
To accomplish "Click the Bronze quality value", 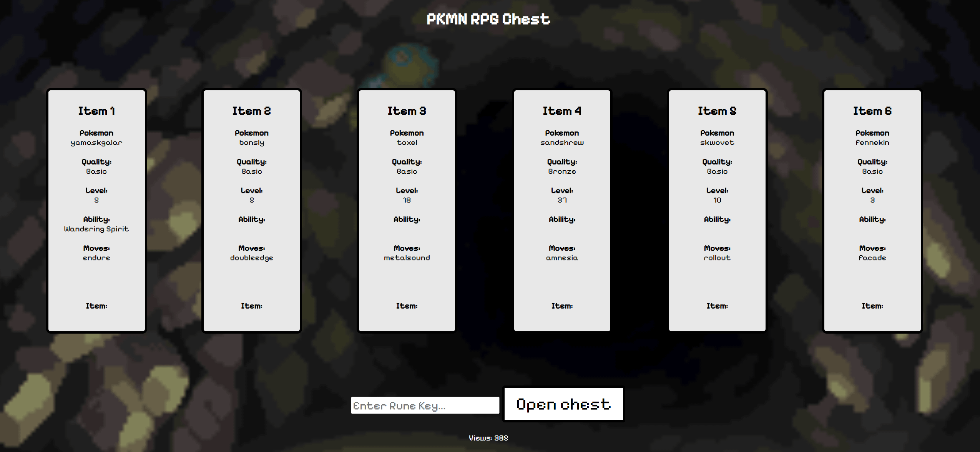I will tap(562, 171).
